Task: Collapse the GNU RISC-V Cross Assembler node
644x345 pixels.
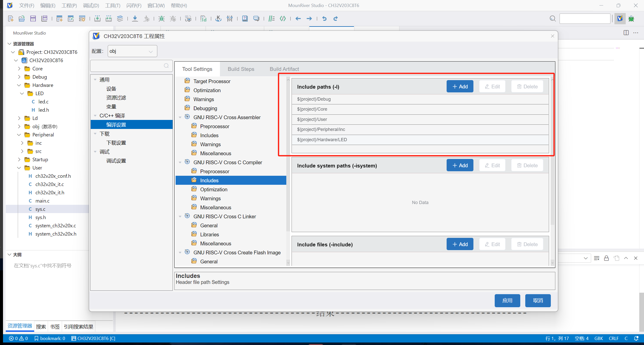Action: click(180, 117)
